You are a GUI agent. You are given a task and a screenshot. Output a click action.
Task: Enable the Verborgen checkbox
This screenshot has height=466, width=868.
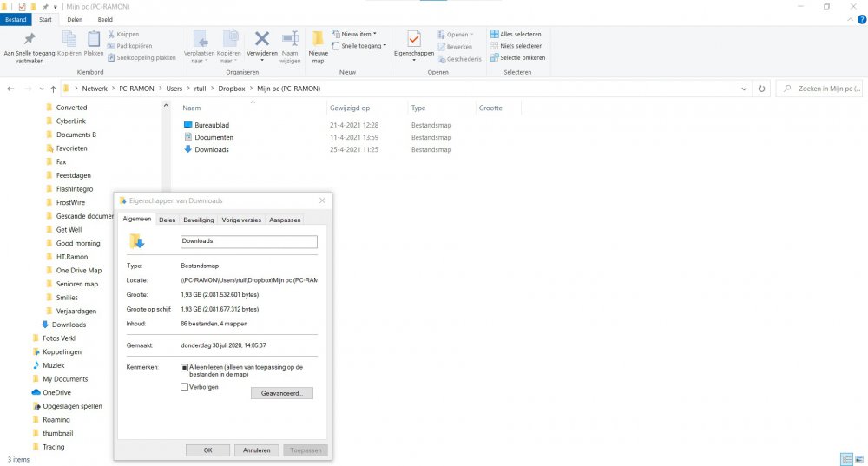click(184, 387)
